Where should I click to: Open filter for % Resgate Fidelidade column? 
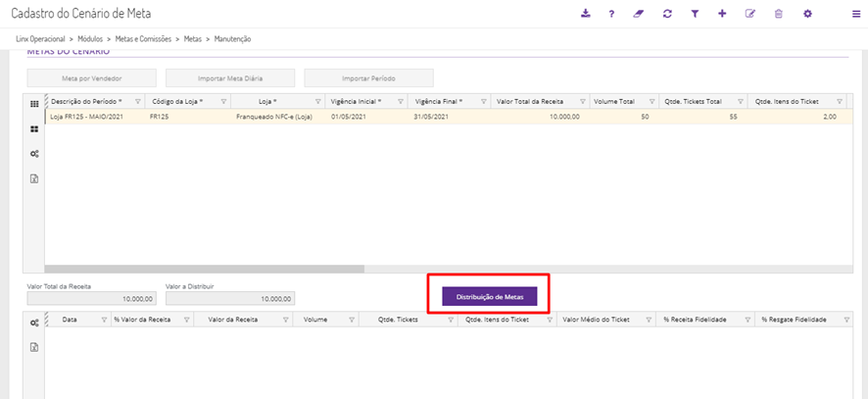847,320
